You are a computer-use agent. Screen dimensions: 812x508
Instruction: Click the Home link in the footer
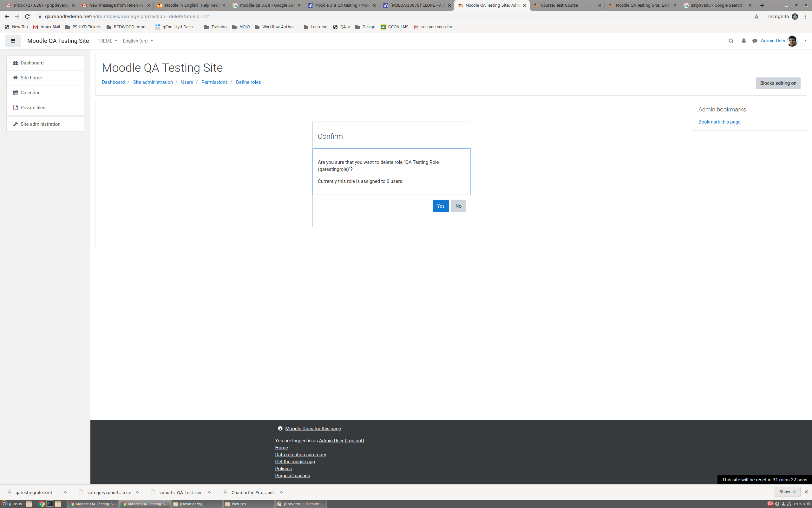(x=281, y=448)
